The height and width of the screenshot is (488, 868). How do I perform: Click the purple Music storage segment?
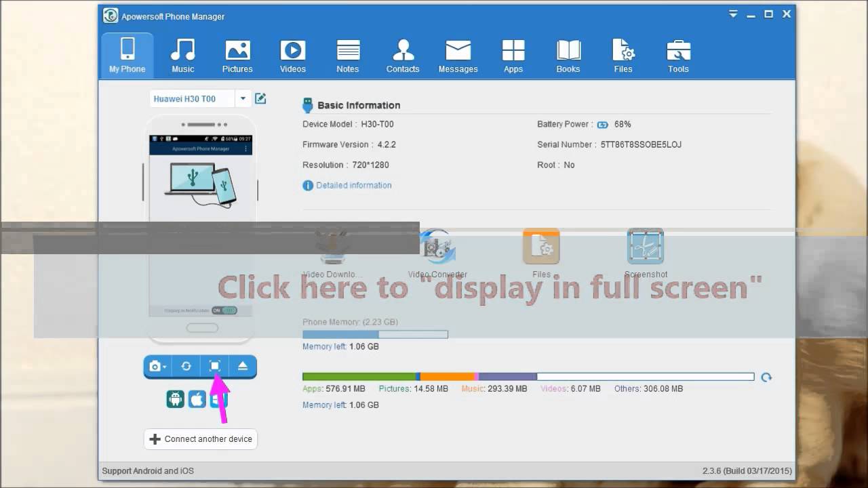508,377
